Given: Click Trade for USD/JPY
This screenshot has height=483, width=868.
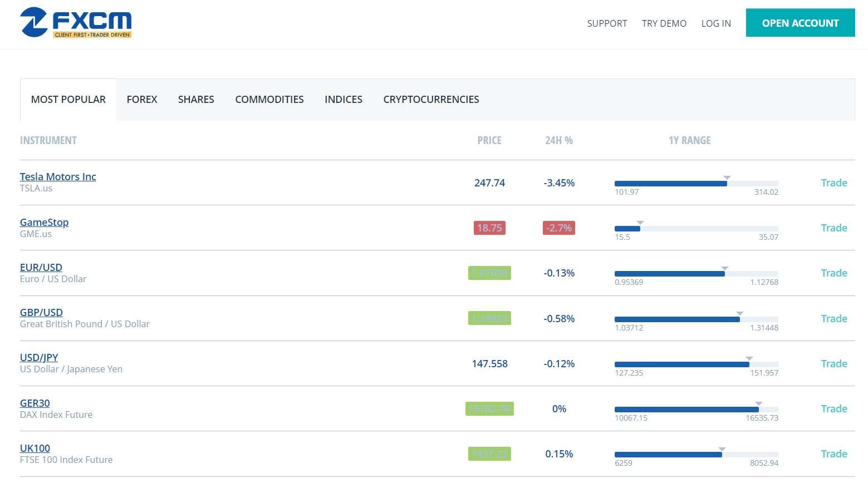Looking at the screenshot, I should pyautogui.click(x=834, y=363).
